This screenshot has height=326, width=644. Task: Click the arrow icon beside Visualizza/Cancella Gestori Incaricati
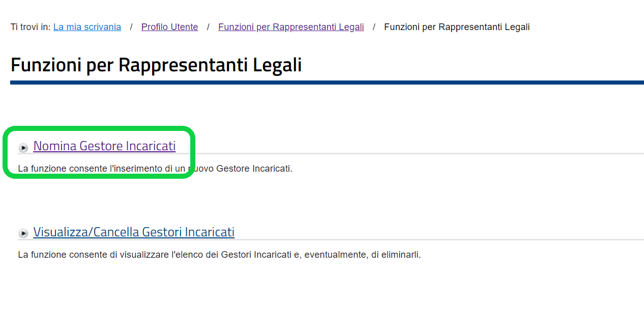(x=23, y=233)
